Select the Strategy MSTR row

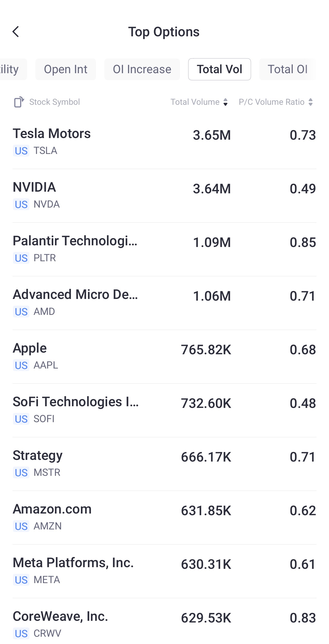(x=164, y=464)
